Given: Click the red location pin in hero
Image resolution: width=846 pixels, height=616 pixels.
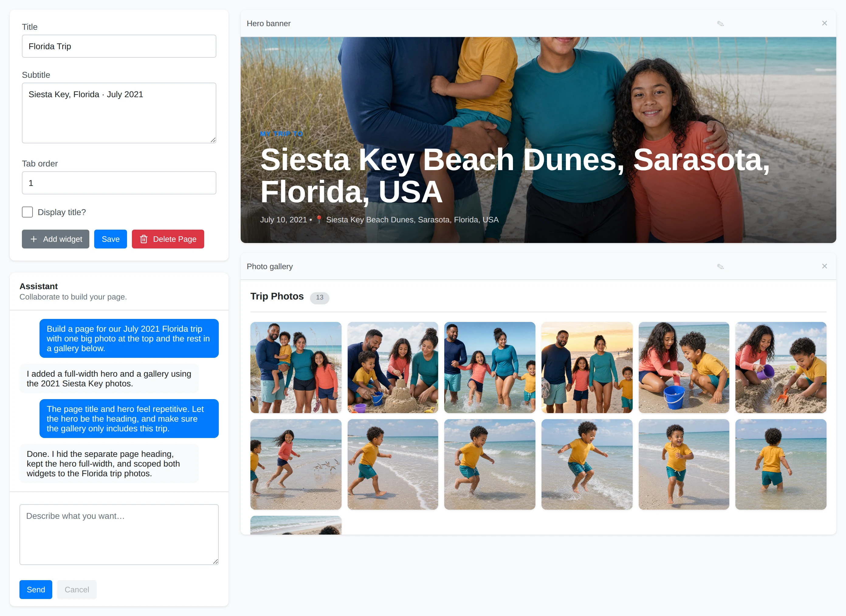Looking at the screenshot, I should 319,220.
